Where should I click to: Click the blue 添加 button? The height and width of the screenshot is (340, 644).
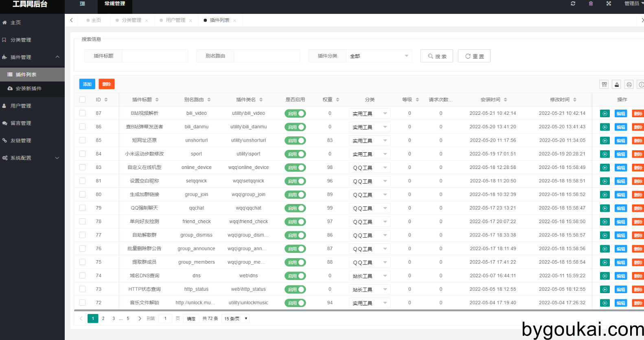(x=87, y=84)
